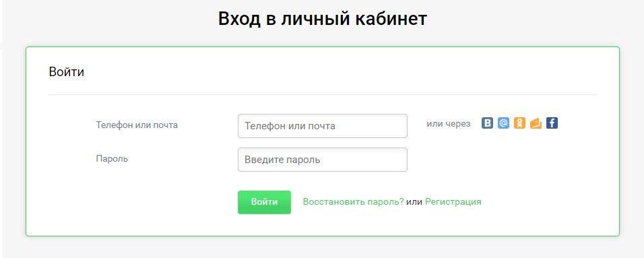Screen dimensions: 644x258
Task: Click the word 'или' between the links
Action: [414, 201]
